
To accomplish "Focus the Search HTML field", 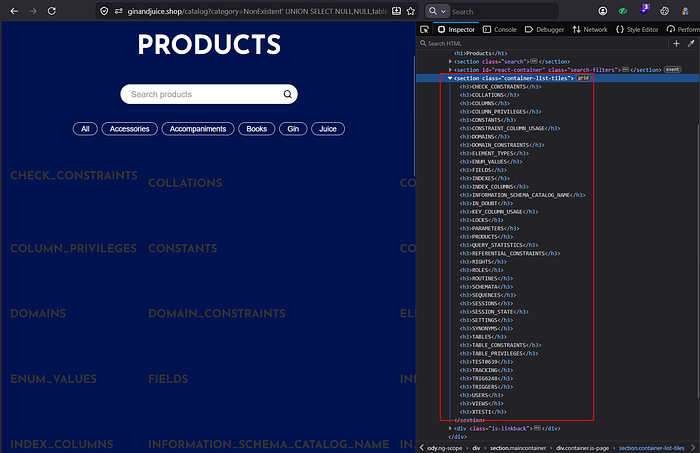I will [x=542, y=43].
